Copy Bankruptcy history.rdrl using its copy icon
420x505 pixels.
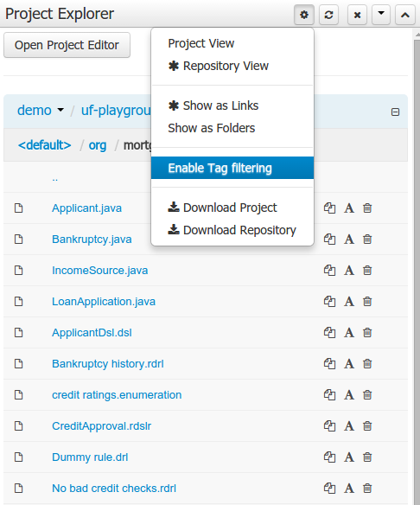pyautogui.click(x=329, y=363)
